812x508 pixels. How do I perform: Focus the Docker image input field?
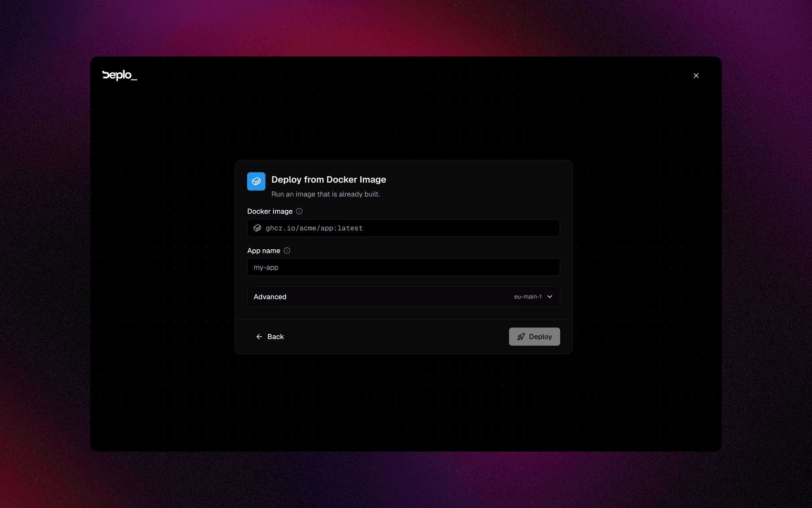[404, 228]
